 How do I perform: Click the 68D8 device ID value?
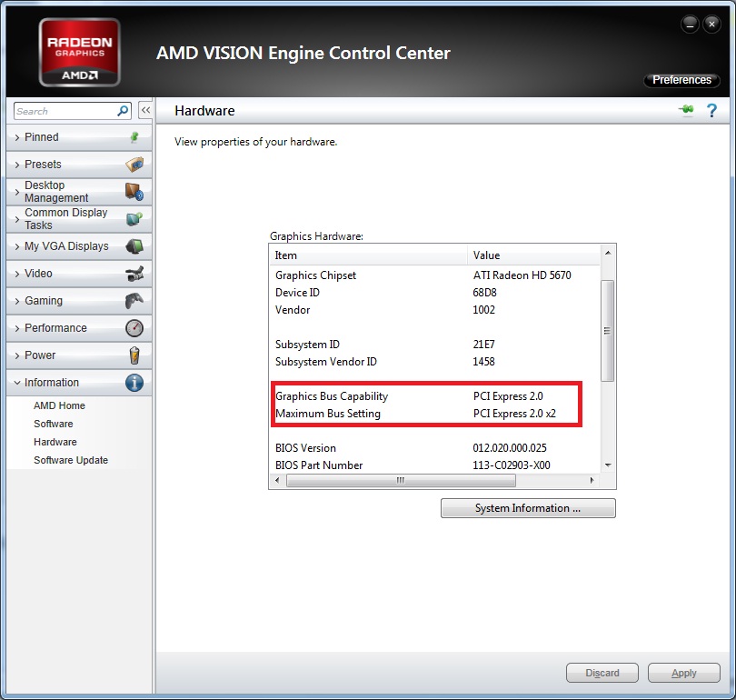click(x=484, y=293)
